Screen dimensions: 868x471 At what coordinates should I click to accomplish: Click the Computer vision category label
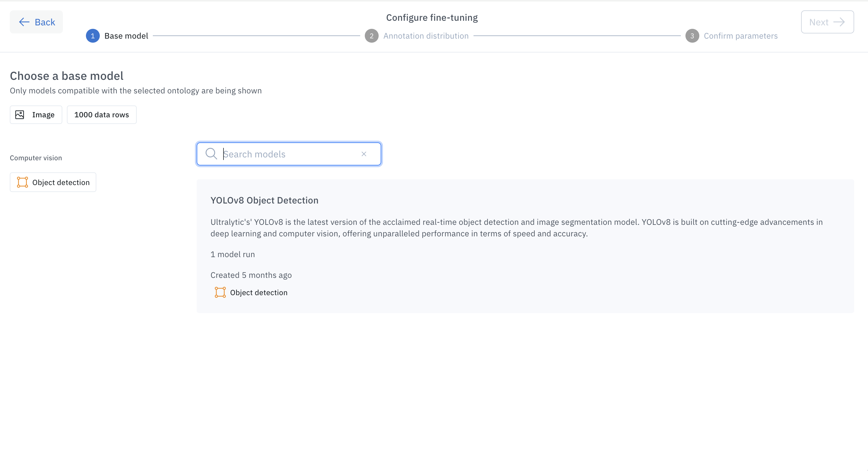pyautogui.click(x=36, y=158)
